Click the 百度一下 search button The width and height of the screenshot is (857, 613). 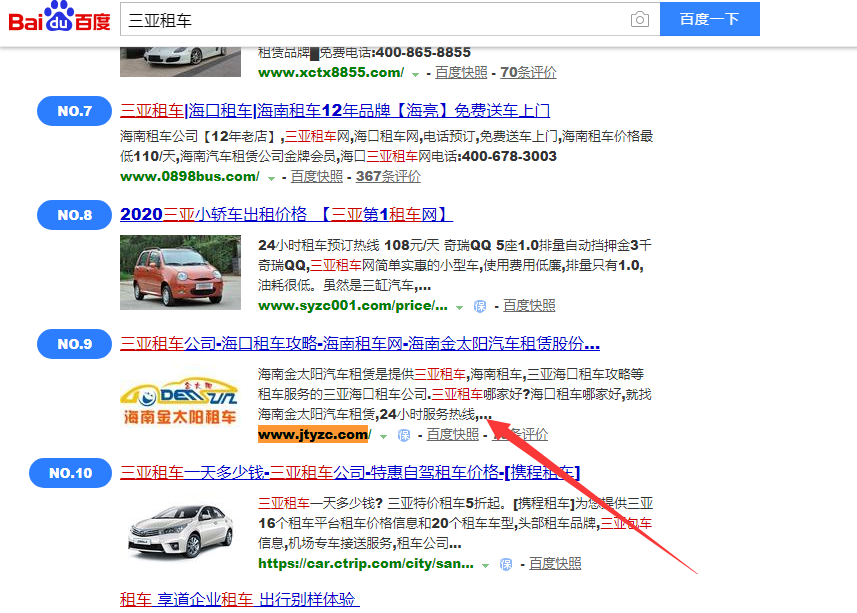point(709,19)
